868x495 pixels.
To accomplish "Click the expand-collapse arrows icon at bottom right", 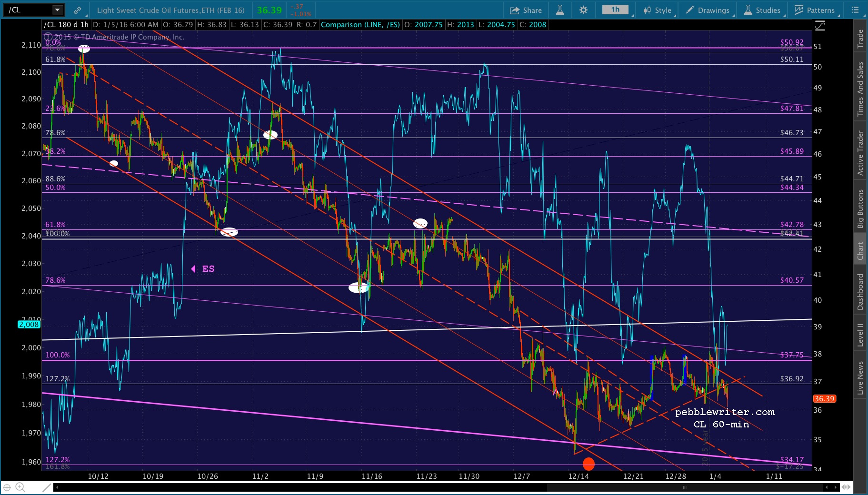I will pyautogui.click(x=846, y=487).
